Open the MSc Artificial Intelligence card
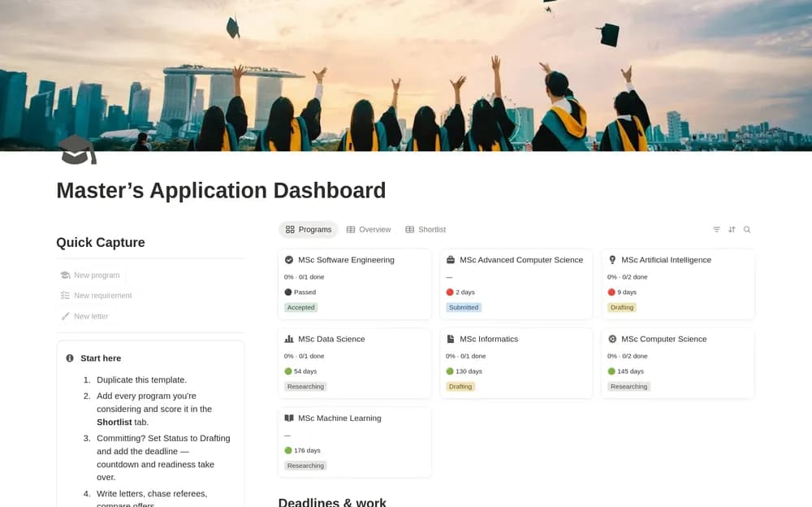 pos(678,284)
